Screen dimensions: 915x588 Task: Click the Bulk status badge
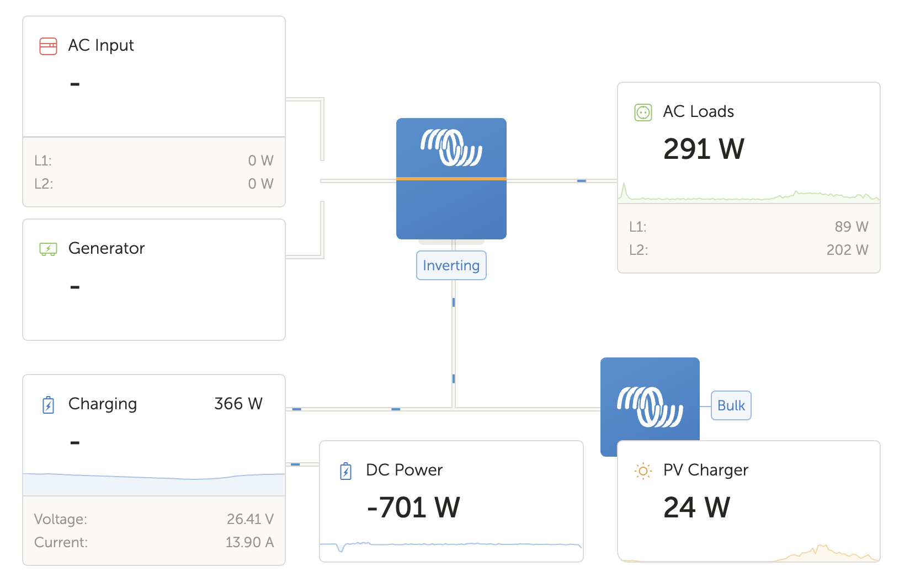point(731,405)
